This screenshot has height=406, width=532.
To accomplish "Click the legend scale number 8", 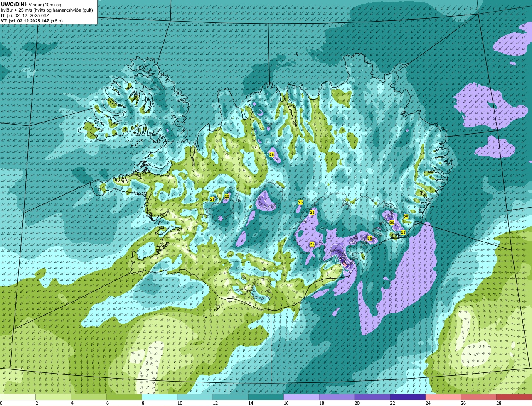I will pyautogui.click(x=143, y=403).
